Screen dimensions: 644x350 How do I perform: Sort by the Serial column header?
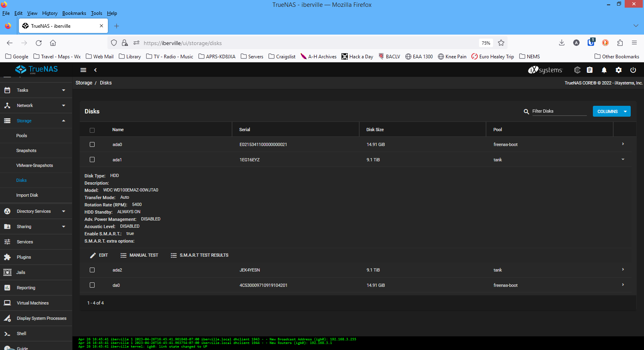tap(244, 130)
